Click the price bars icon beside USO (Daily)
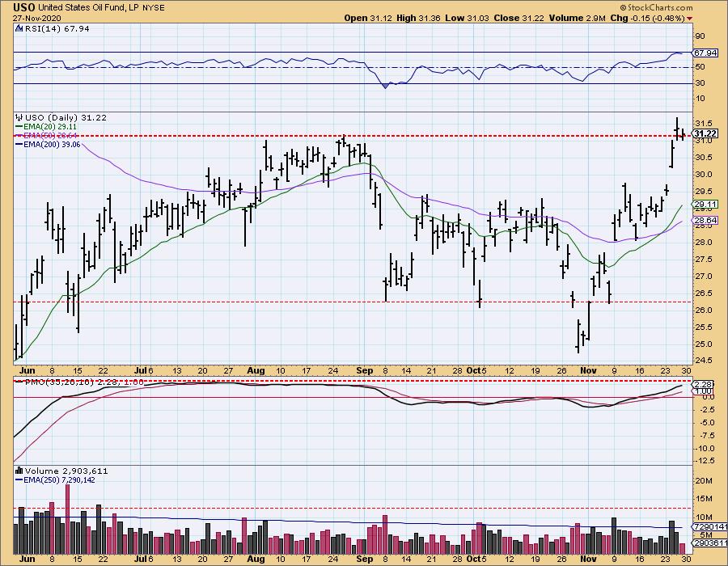Viewport: 728px width, 566px height. tap(19, 117)
